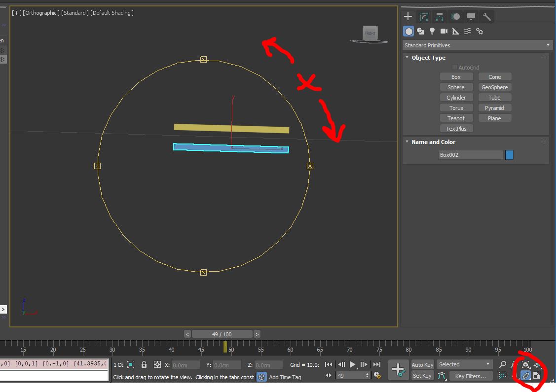Collapse the Object Type rollout
This screenshot has width=556, height=392.
[x=407, y=58]
